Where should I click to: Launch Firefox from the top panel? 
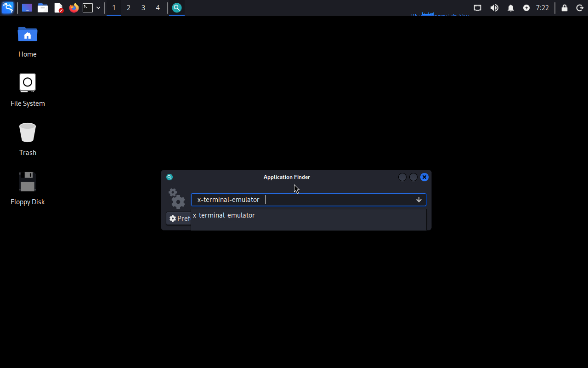click(x=73, y=8)
